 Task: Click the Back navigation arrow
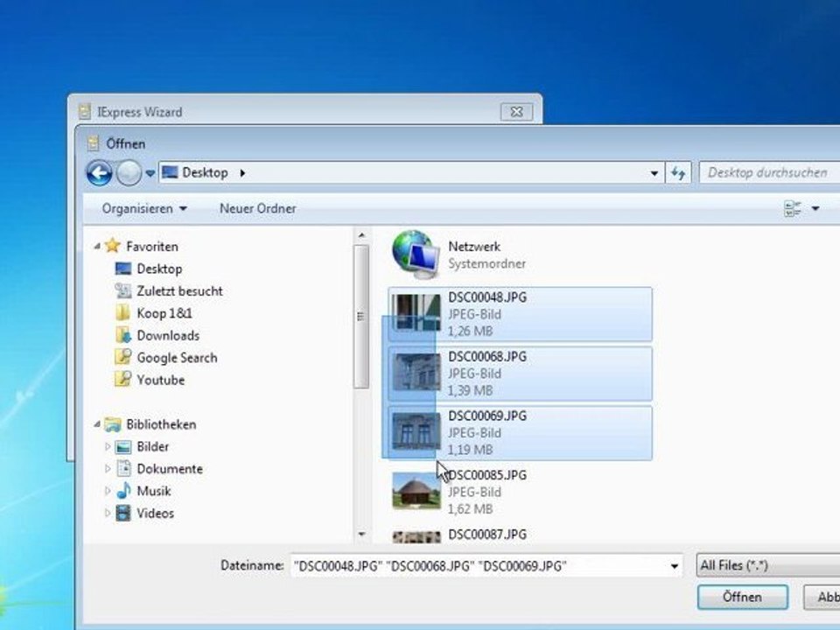click(99, 173)
